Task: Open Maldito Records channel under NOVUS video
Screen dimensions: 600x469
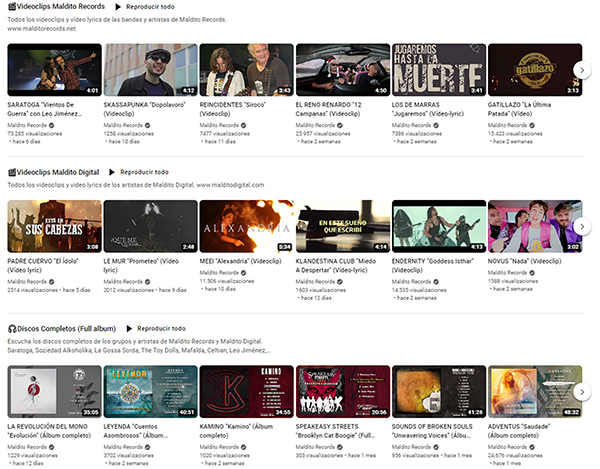Action: pyautogui.click(x=507, y=273)
